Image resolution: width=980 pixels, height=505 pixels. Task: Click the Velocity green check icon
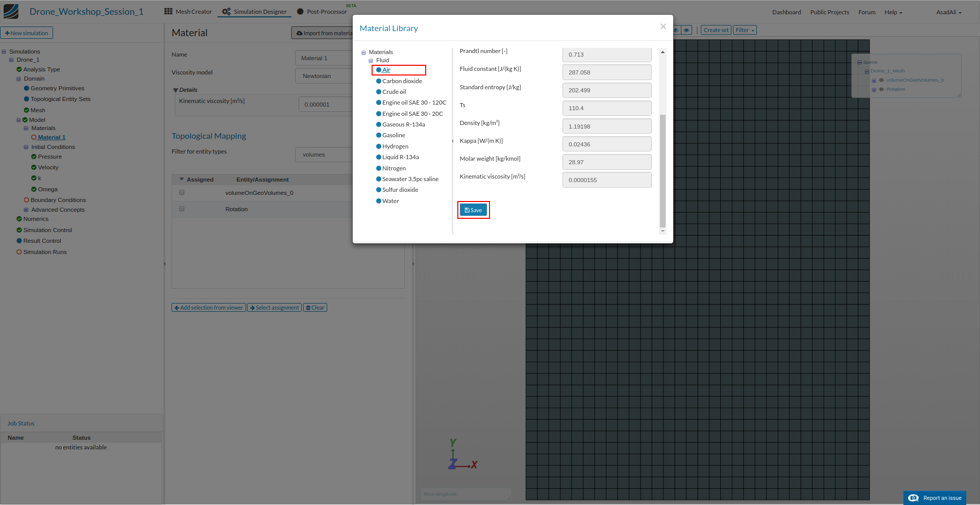tap(34, 167)
